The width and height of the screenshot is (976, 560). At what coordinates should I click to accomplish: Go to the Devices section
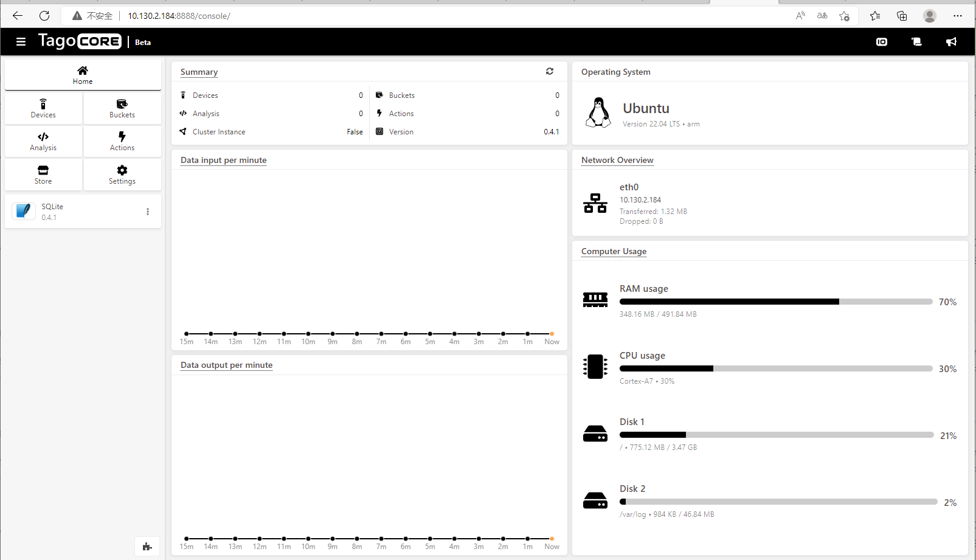43,108
